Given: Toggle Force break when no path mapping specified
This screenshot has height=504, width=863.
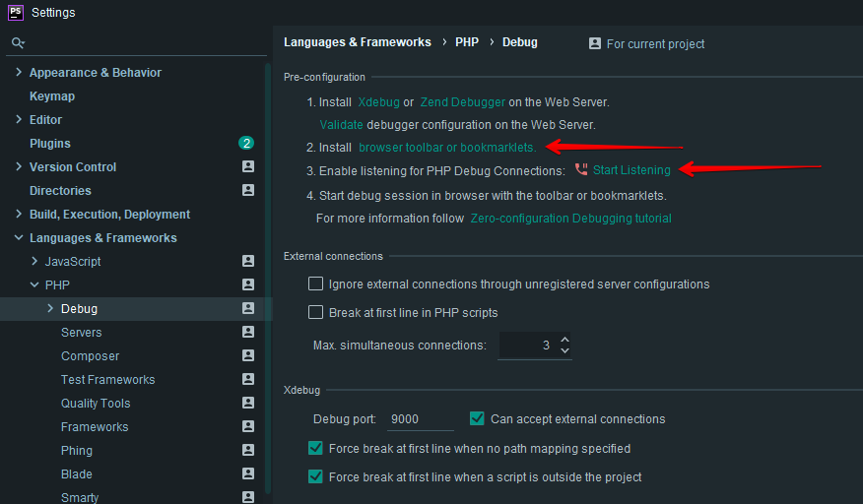Looking at the screenshot, I should 315,449.
